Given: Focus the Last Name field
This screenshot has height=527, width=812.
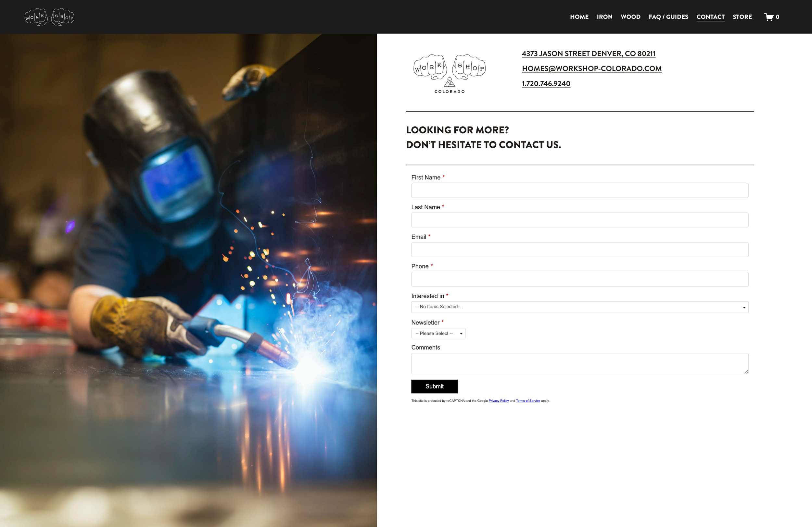Looking at the screenshot, I should tap(579, 220).
